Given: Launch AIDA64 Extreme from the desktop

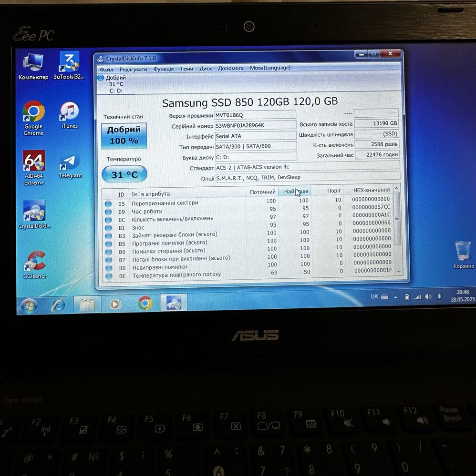Looking at the screenshot, I should click(x=34, y=168).
